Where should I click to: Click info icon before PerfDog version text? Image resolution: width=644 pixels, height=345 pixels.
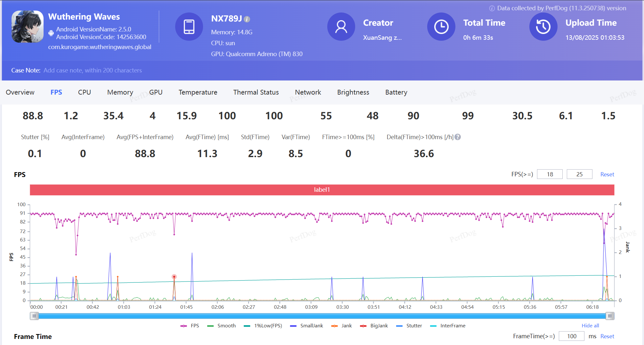click(492, 8)
